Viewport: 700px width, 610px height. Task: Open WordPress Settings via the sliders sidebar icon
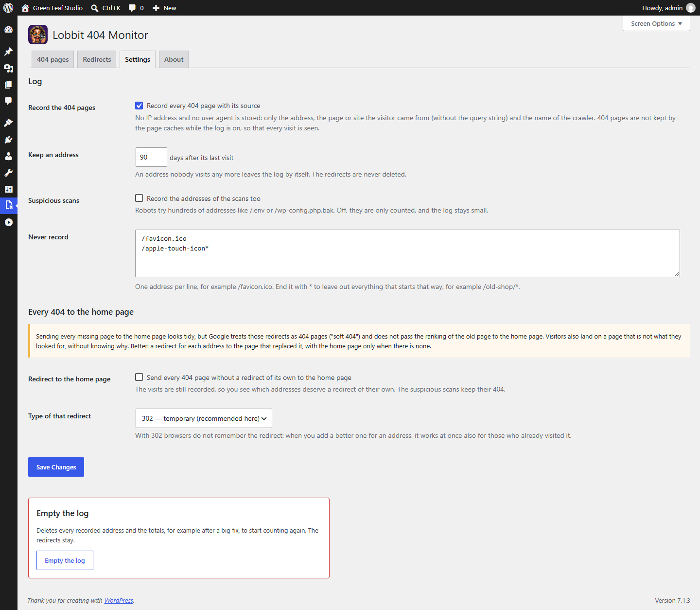pyautogui.click(x=8, y=189)
